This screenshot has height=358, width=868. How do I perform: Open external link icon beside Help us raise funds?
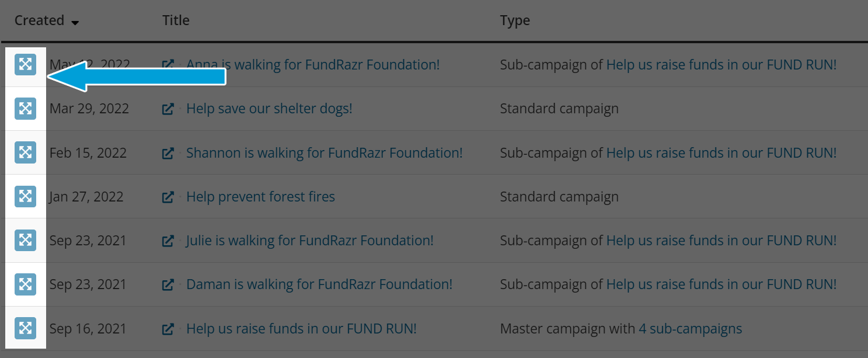click(x=168, y=329)
